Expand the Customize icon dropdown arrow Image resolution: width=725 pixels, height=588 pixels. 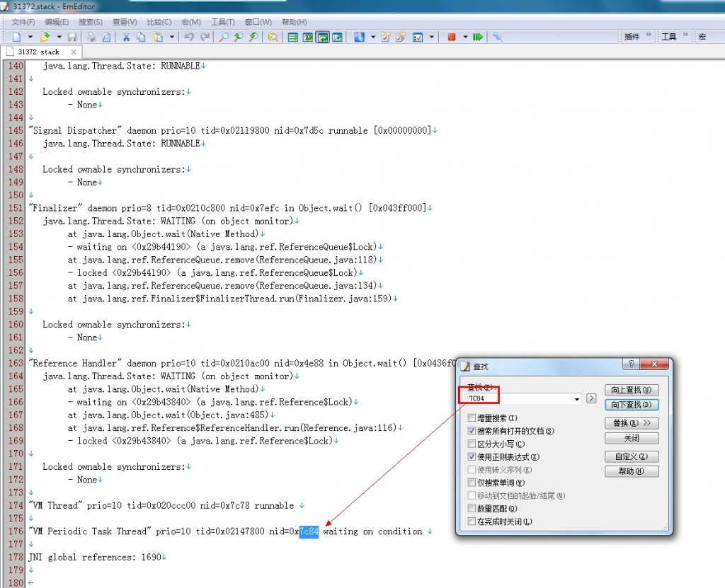[x=431, y=37]
